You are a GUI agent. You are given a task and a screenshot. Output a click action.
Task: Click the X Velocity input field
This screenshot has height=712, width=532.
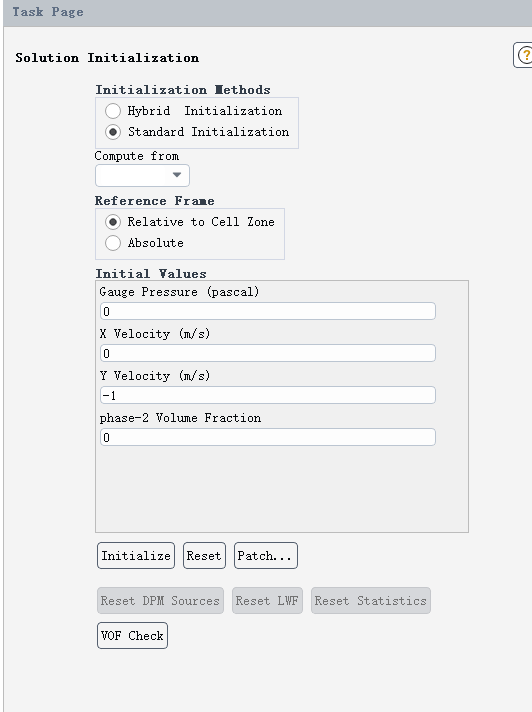(x=268, y=353)
